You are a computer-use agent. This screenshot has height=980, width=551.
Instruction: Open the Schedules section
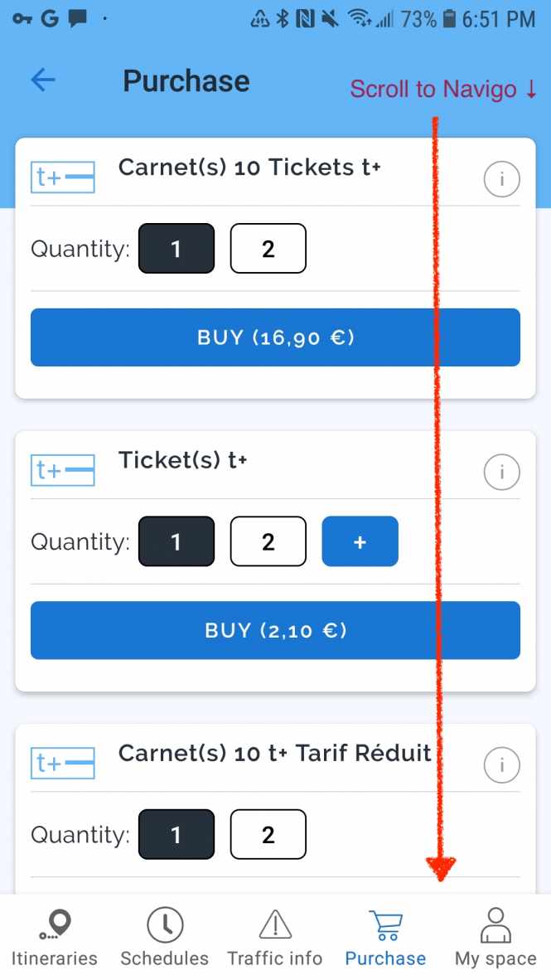163,935
